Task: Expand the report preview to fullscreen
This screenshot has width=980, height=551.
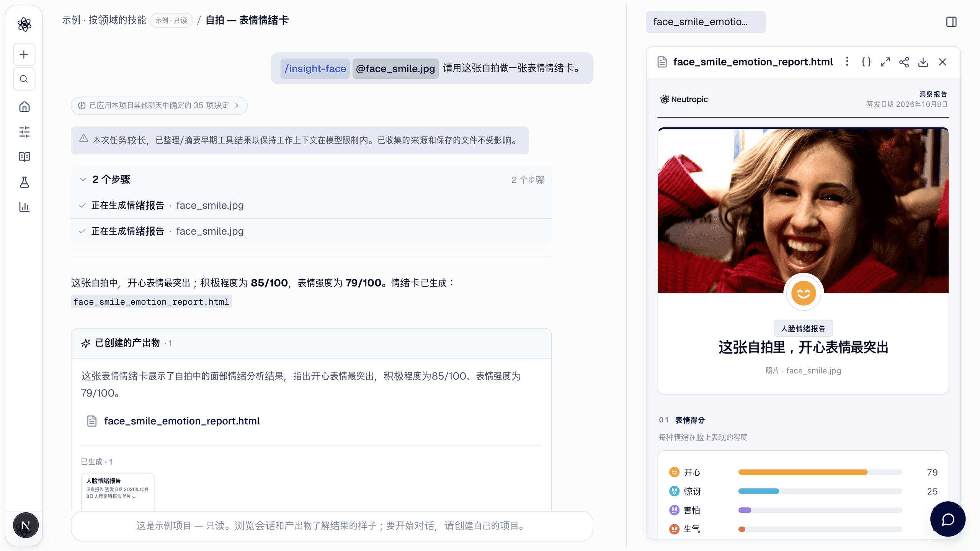Action: point(885,62)
